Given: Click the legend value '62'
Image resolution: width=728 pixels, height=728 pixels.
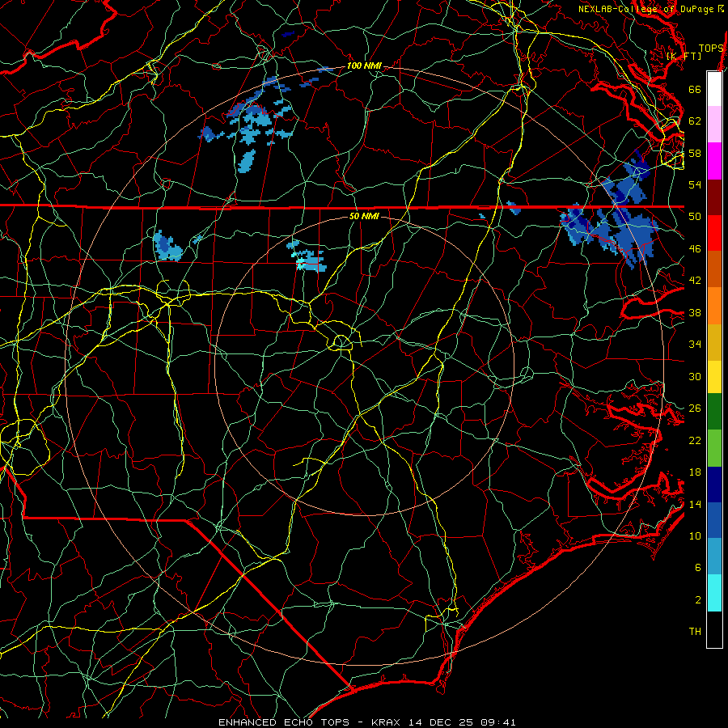Looking at the screenshot, I should coord(695,121).
